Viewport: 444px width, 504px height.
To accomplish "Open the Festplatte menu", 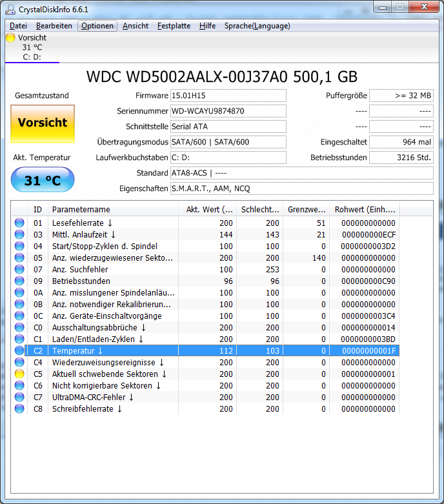I will [174, 26].
